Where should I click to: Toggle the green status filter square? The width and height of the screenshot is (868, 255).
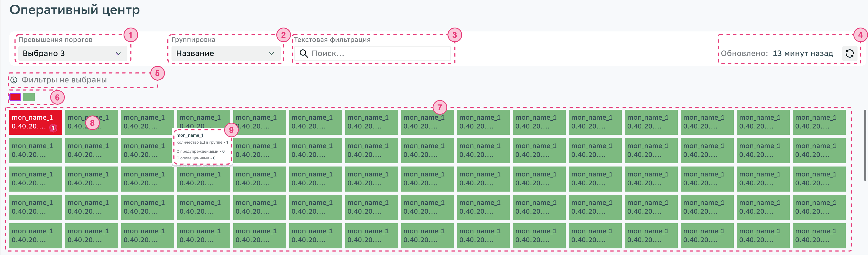coord(29,97)
